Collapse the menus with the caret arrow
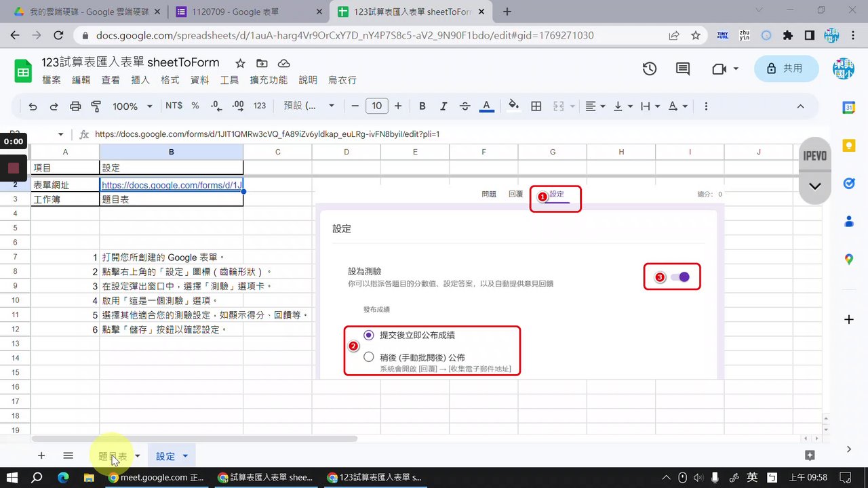Viewport: 868px width, 488px height. tap(800, 106)
